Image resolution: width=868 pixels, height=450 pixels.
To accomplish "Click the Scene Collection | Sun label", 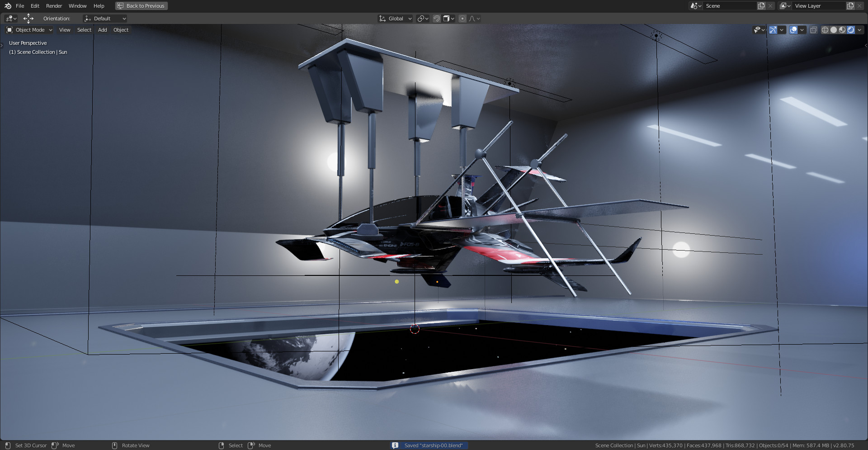I will pyautogui.click(x=38, y=52).
